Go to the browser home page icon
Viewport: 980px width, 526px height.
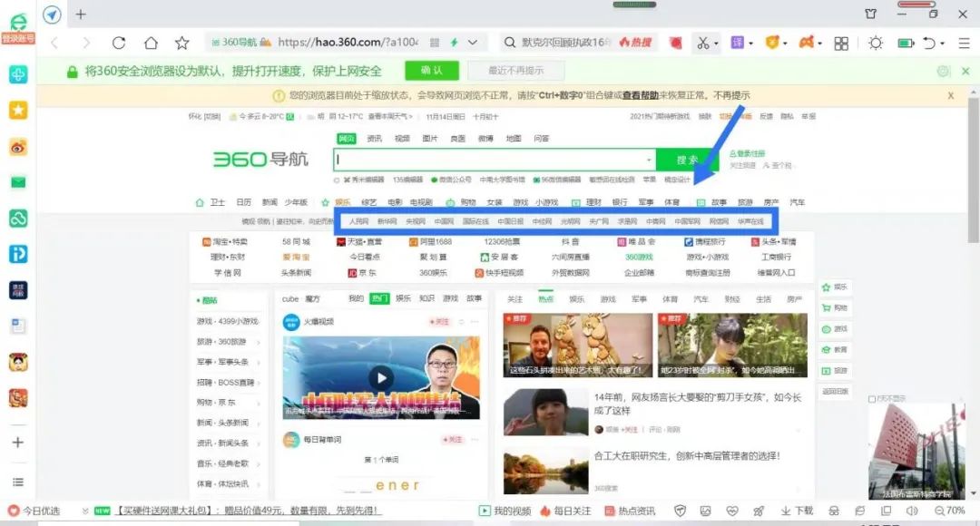[151, 43]
